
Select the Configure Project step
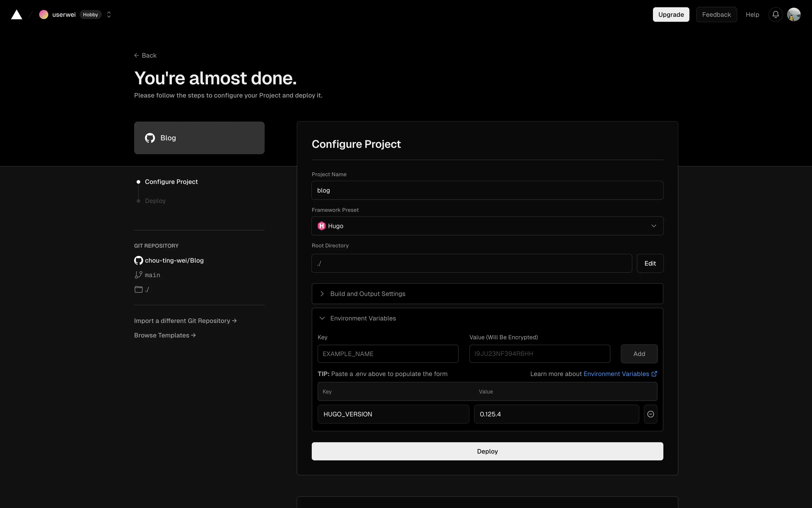[x=171, y=182]
